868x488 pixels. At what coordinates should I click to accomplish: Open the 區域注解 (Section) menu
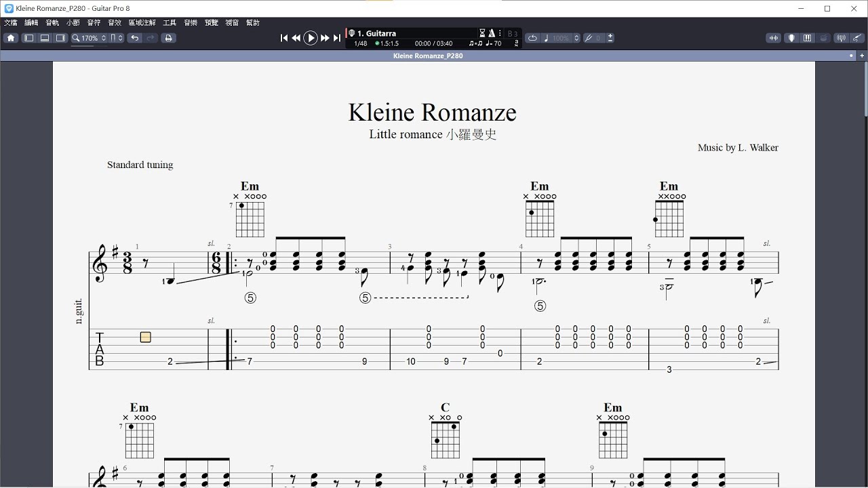tap(142, 22)
